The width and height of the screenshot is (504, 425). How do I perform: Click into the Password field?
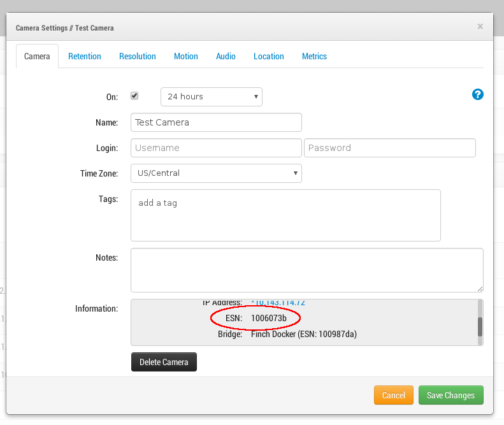tap(389, 148)
